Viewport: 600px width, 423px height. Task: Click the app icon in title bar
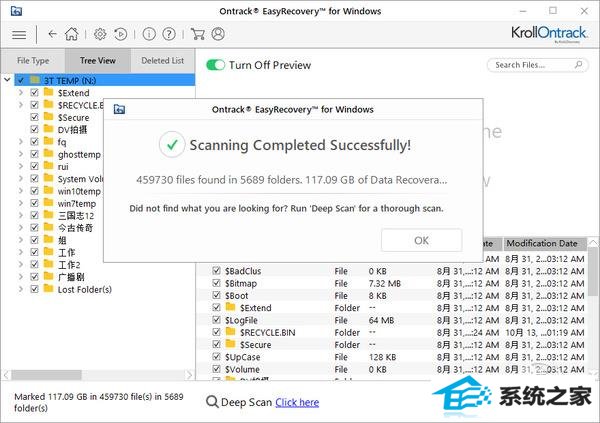click(x=16, y=11)
